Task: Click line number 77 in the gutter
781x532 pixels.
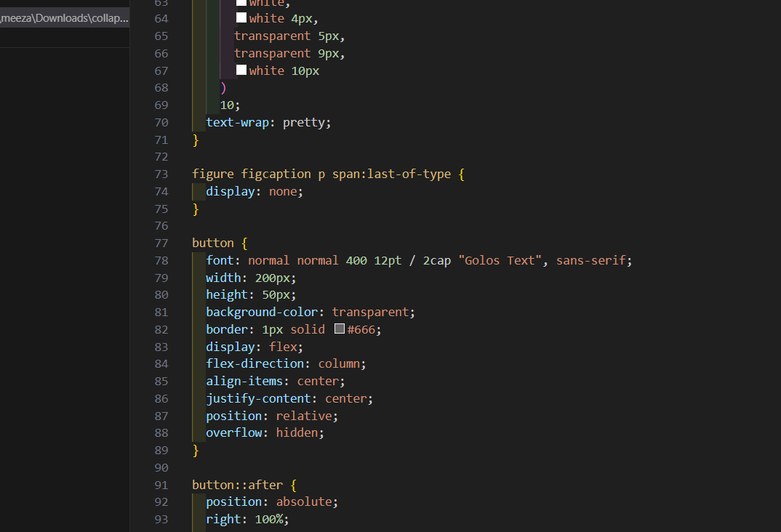Action: [161, 242]
